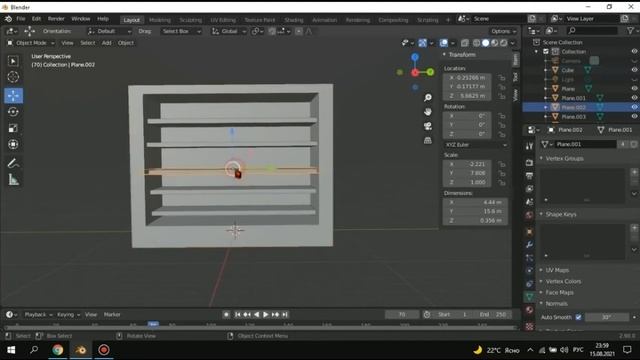Open Render properties tab icon

[x=529, y=163]
